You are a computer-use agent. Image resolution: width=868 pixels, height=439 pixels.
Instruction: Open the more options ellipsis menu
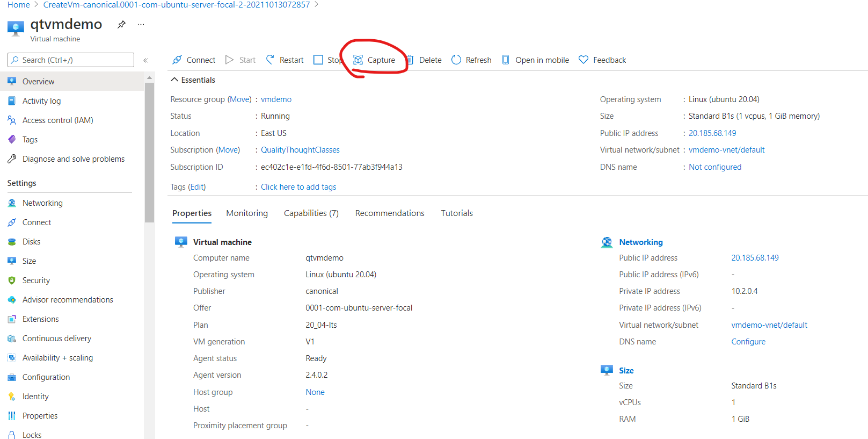pos(141,24)
